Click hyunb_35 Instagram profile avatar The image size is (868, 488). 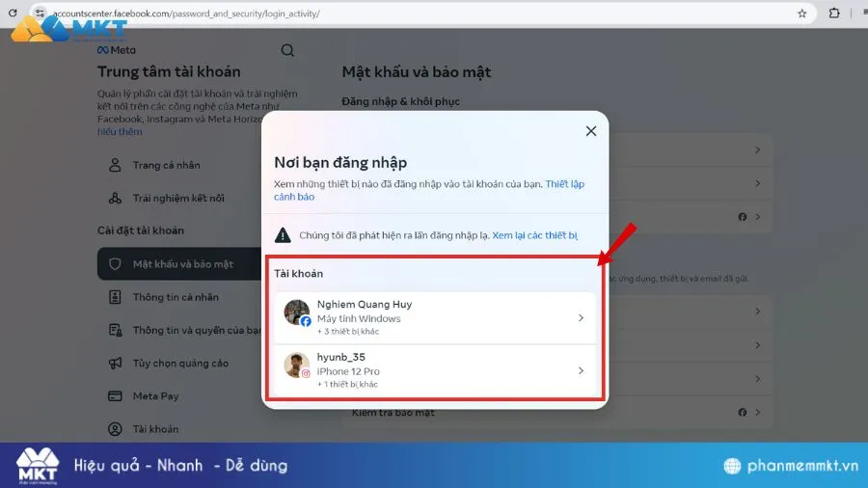[297, 366]
